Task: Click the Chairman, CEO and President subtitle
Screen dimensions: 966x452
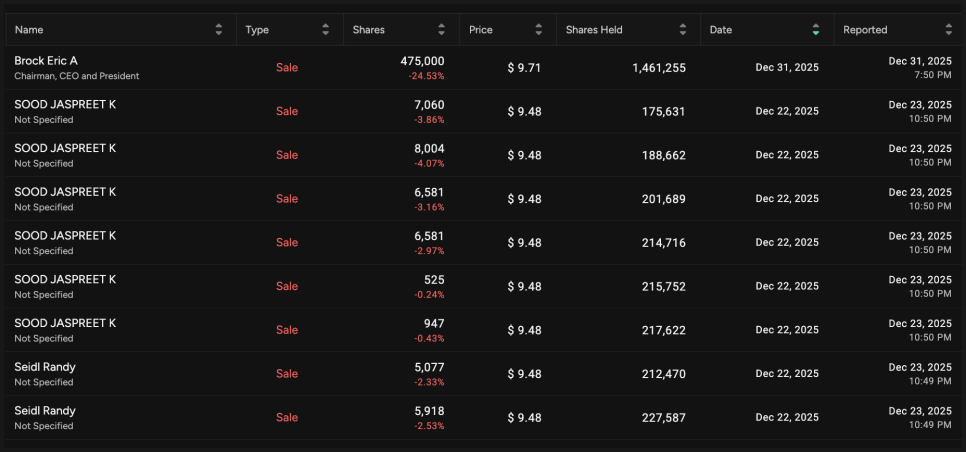Action: point(76,76)
